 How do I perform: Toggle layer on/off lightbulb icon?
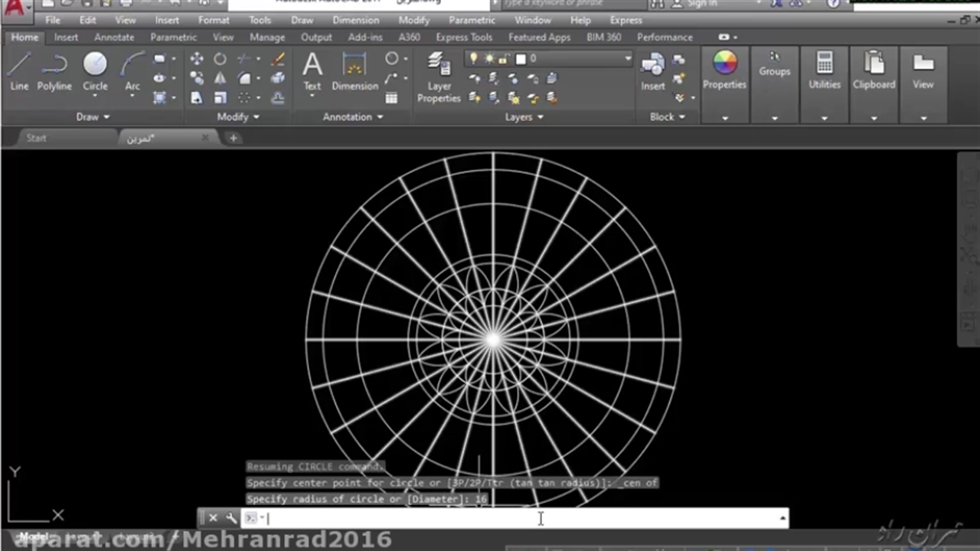(474, 59)
